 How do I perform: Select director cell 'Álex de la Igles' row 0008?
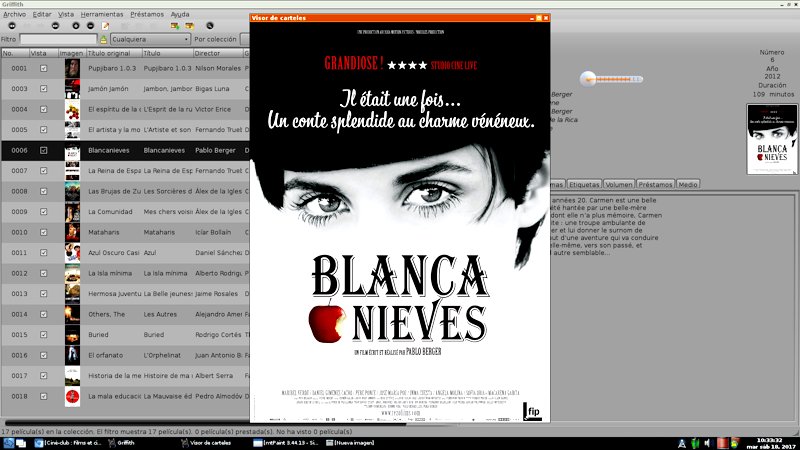(218, 191)
